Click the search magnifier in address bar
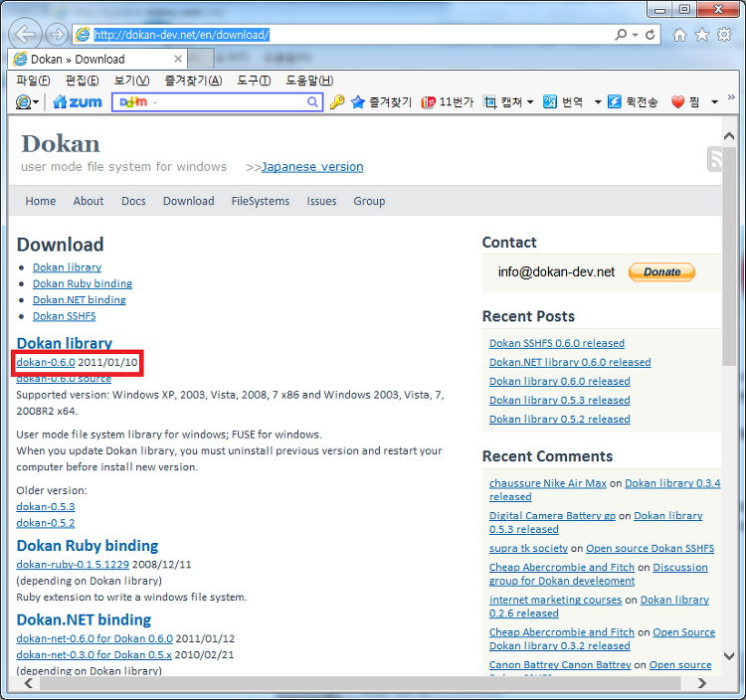Image resolution: width=746 pixels, height=700 pixels. (x=621, y=35)
